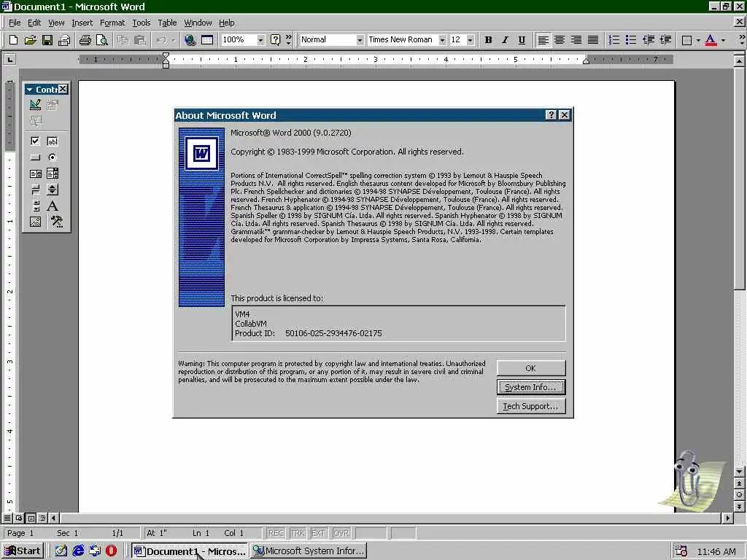The height and width of the screenshot is (560, 747).
Task: Increase indent using the toolbar icon
Action: (x=665, y=40)
